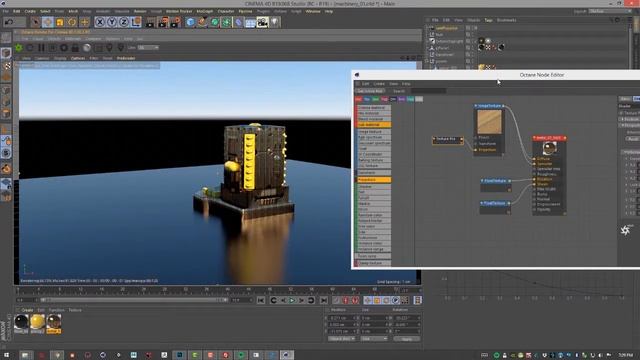Click Transform in node list
Viewport: 640px width, 360px height.
pos(373,173)
